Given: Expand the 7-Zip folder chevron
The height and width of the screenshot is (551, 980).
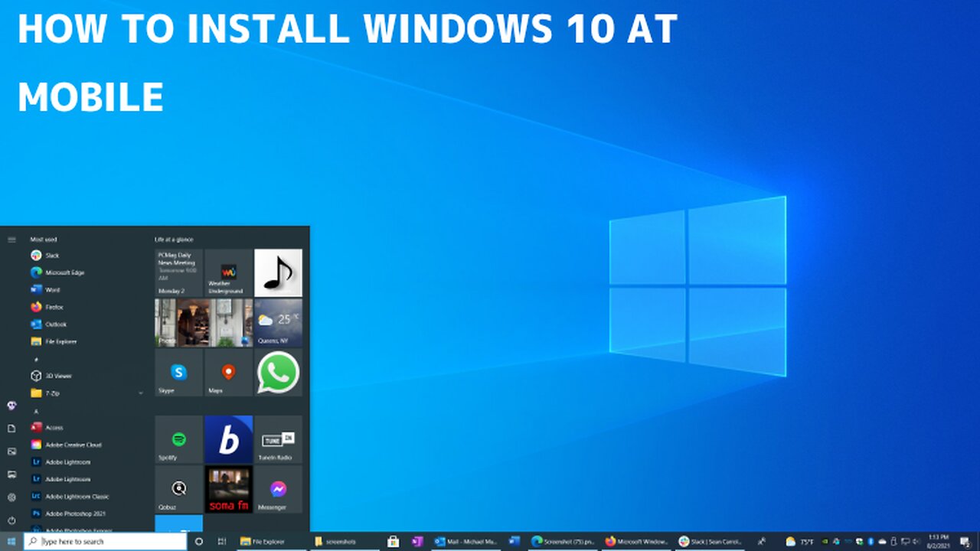Looking at the screenshot, I should click(140, 393).
